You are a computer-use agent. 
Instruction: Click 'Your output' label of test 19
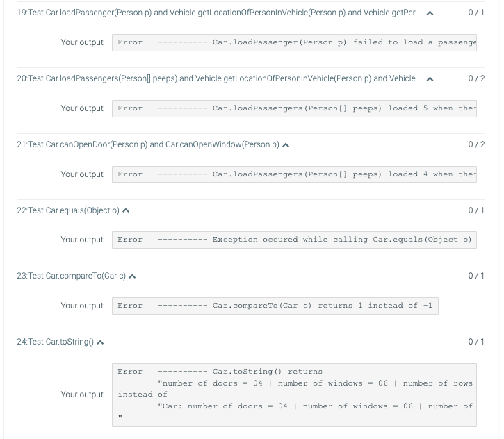tap(82, 42)
